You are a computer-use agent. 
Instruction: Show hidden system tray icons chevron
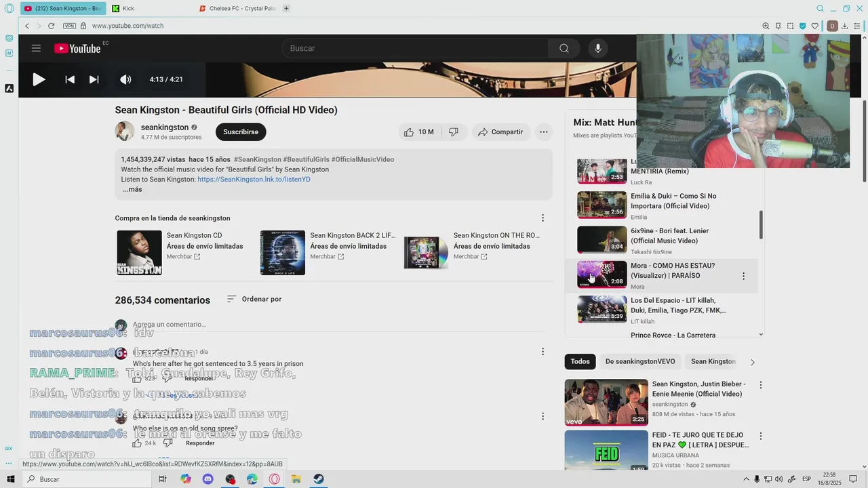(x=746, y=479)
